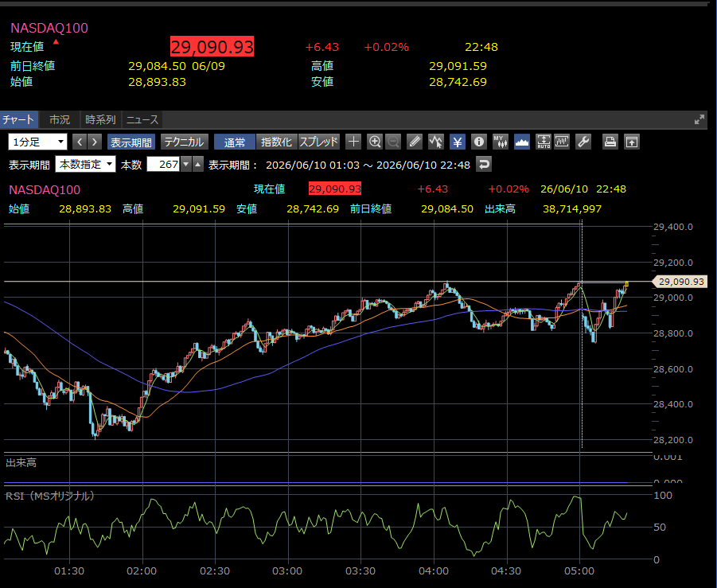
Task: Click the 05:00 time axis label
Action: click(x=579, y=571)
